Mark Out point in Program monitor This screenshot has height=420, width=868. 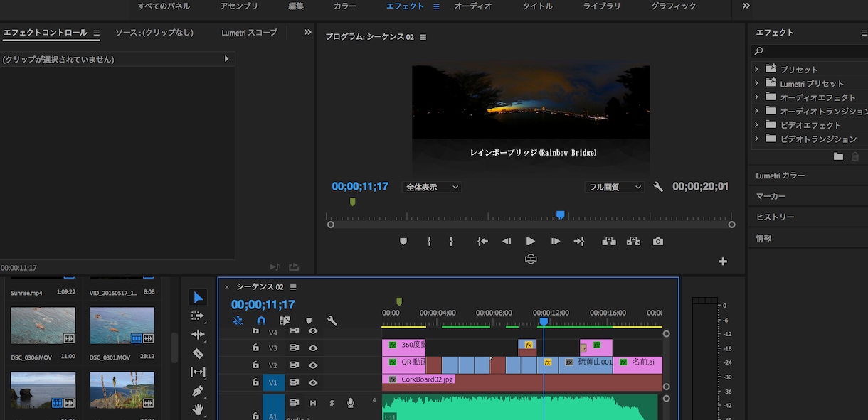[x=451, y=242]
